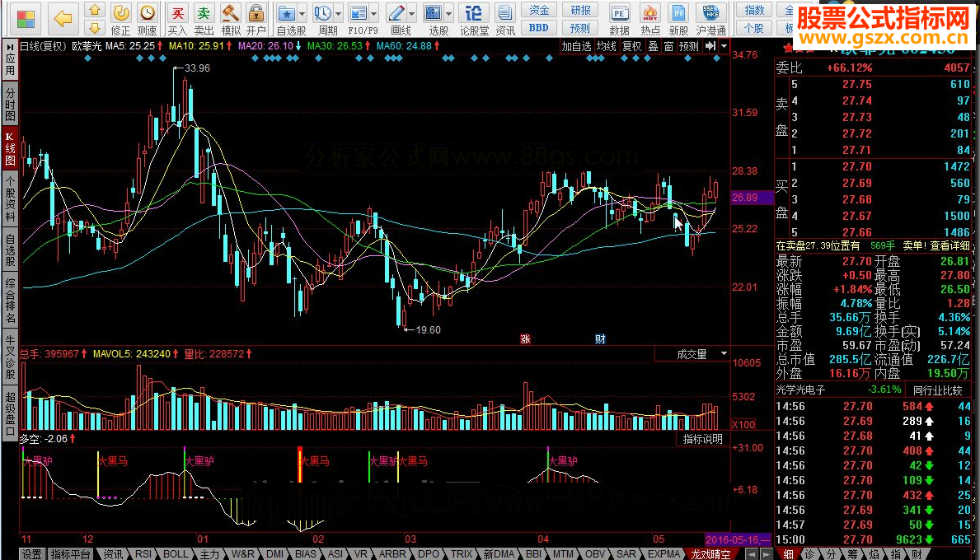
Task: Toggle 预测 forecast on chart
Action: point(689,46)
